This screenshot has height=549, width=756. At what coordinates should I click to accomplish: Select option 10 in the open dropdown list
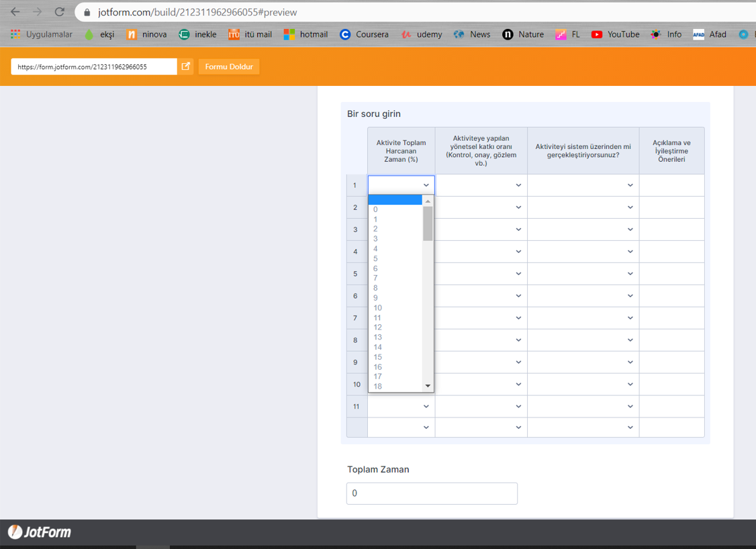tap(377, 308)
